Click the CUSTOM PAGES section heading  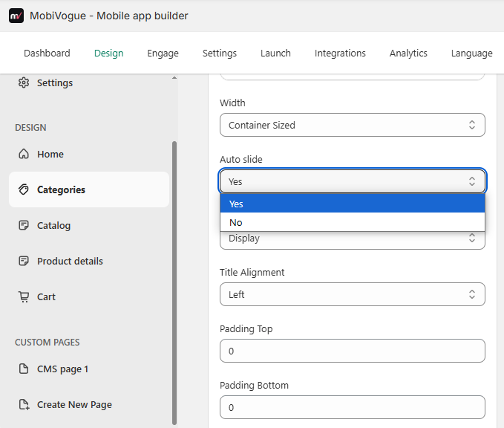pos(48,343)
